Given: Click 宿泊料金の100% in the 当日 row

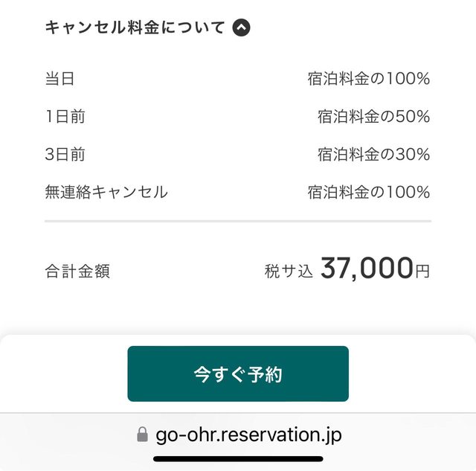Looking at the screenshot, I should (x=368, y=79).
